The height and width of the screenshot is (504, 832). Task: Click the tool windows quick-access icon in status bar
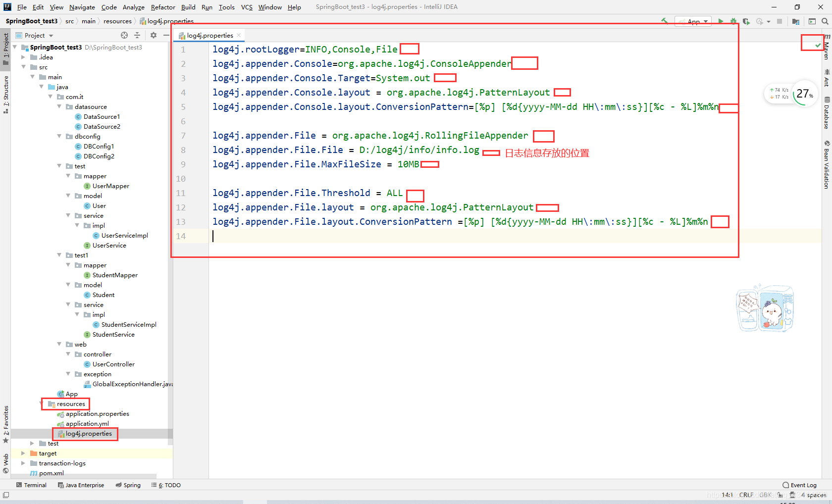coord(6,495)
